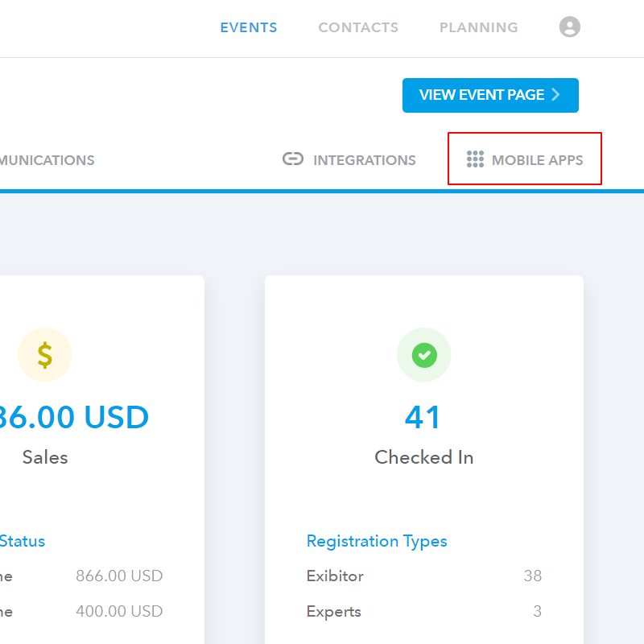Click the Mobile Apps grid icon

(x=475, y=159)
